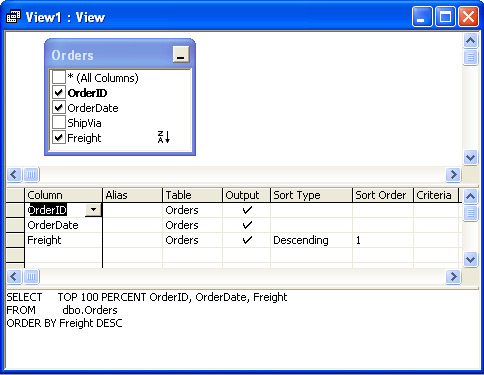The width and height of the screenshot is (484, 375).
Task: Uncheck the Freight checkbox in Orders
Action: [59, 137]
